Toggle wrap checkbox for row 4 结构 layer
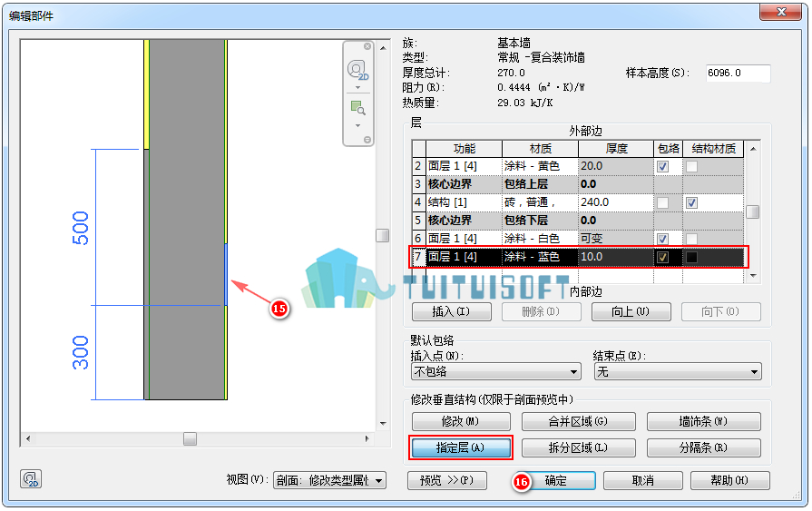The width and height of the screenshot is (812, 511). (662, 202)
